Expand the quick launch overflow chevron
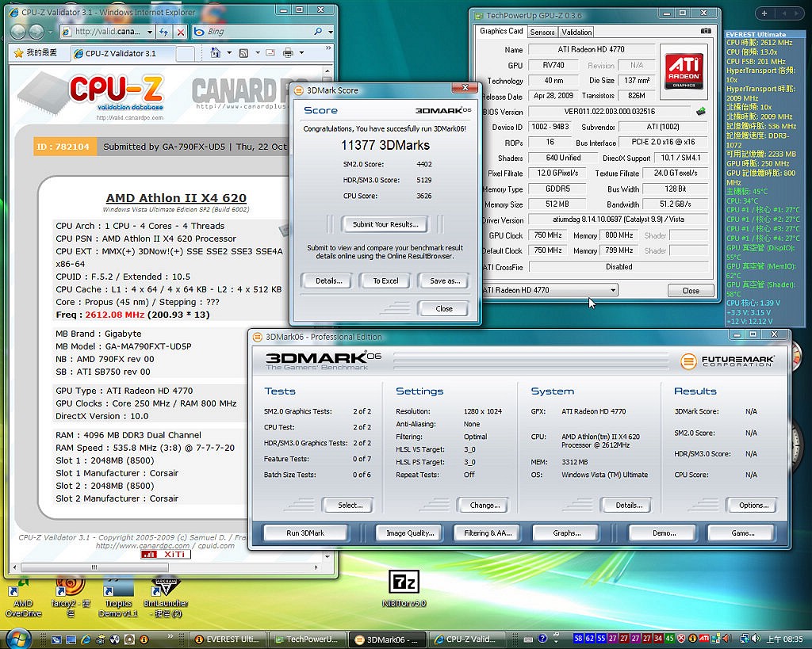 [x=170, y=635]
